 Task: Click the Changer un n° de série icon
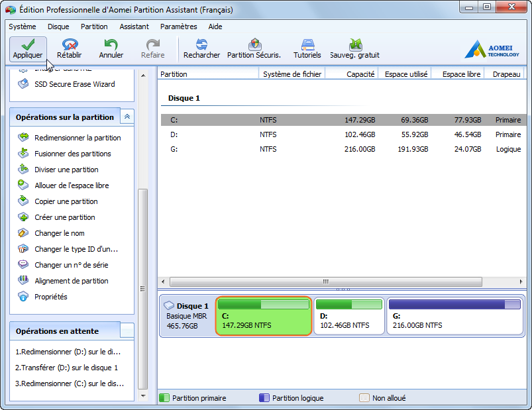tap(23, 264)
